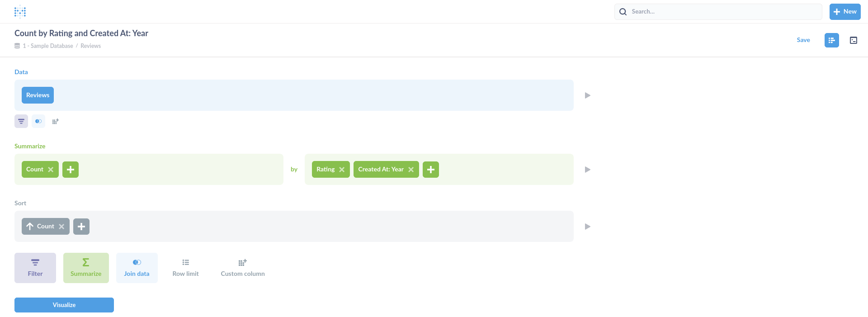The width and height of the screenshot is (868, 317).
Task: Open the + New menu
Action: click(844, 11)
